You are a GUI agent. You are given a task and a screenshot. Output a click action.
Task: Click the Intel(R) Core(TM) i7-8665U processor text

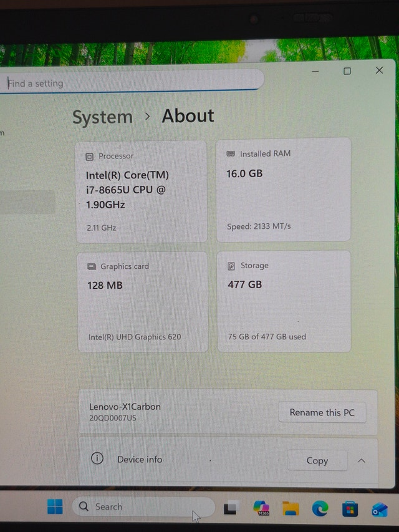[x=127, y=190]
